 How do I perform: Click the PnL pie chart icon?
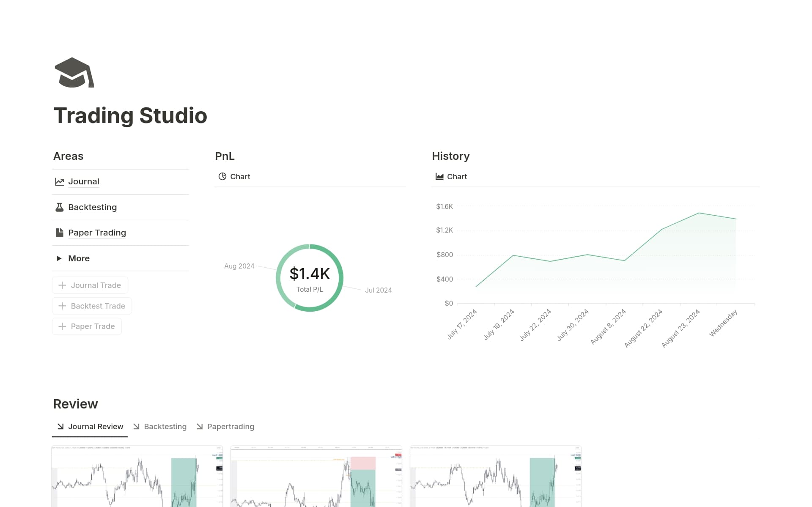(222, 177)
